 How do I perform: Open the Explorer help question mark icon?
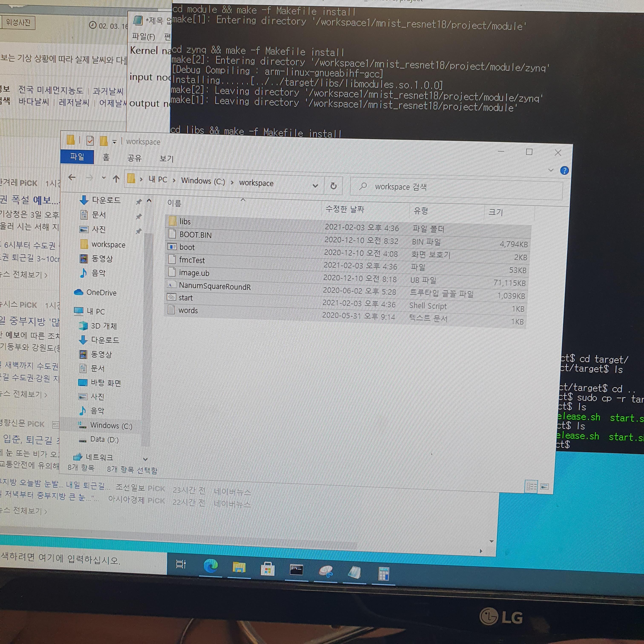pos(564,171)
